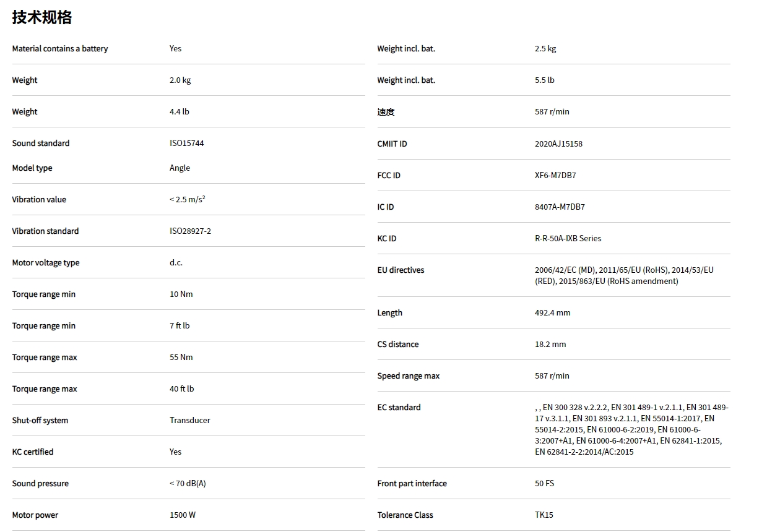Click the Tolerance Class value TK15
The image size is (780, 532).
coord(544,515)
